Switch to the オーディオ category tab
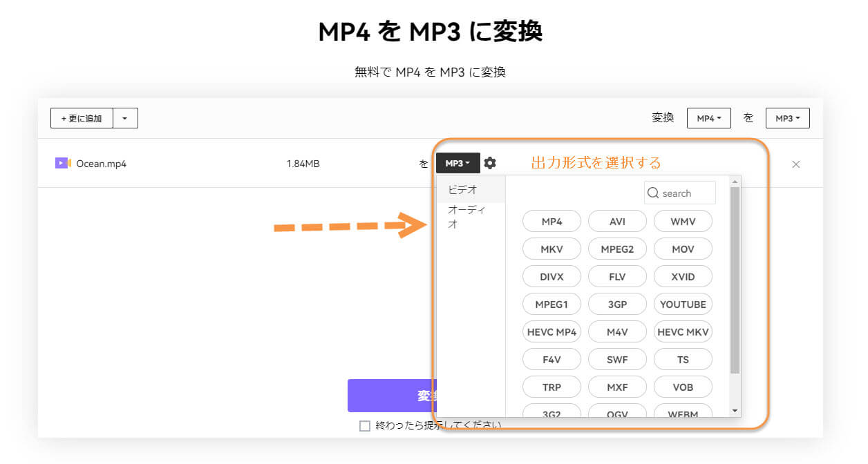The width and height of the screenshot is (868, 464). click(x=466, y=217)
